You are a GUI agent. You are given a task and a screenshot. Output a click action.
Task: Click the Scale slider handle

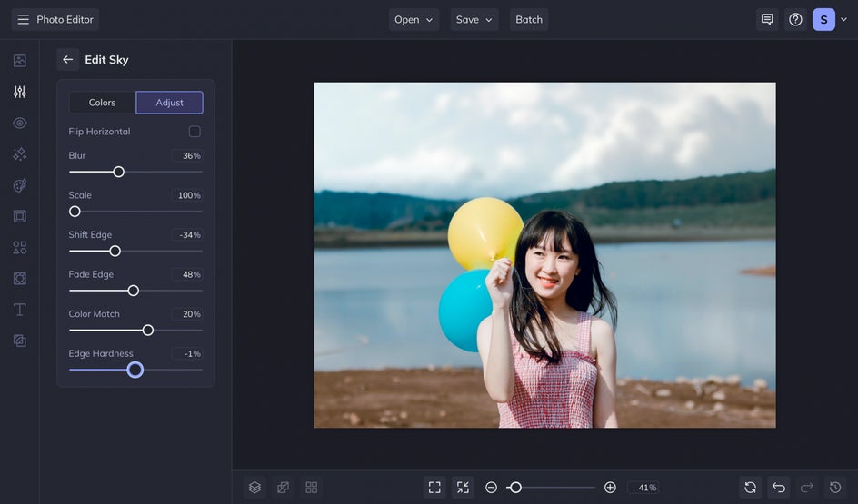click(75, 211)
